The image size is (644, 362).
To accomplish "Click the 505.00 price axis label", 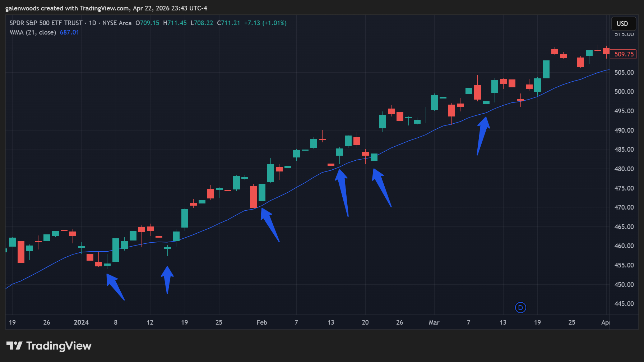I will (x=624, y=73).
